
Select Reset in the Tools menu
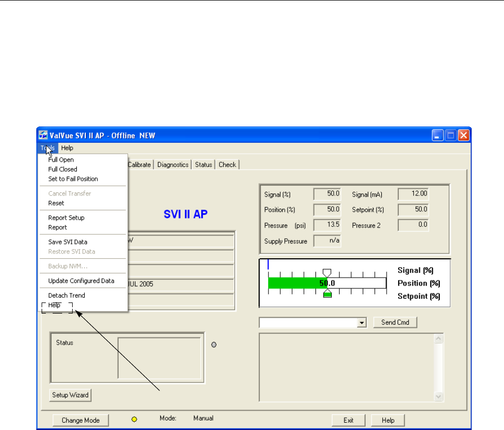56,203
